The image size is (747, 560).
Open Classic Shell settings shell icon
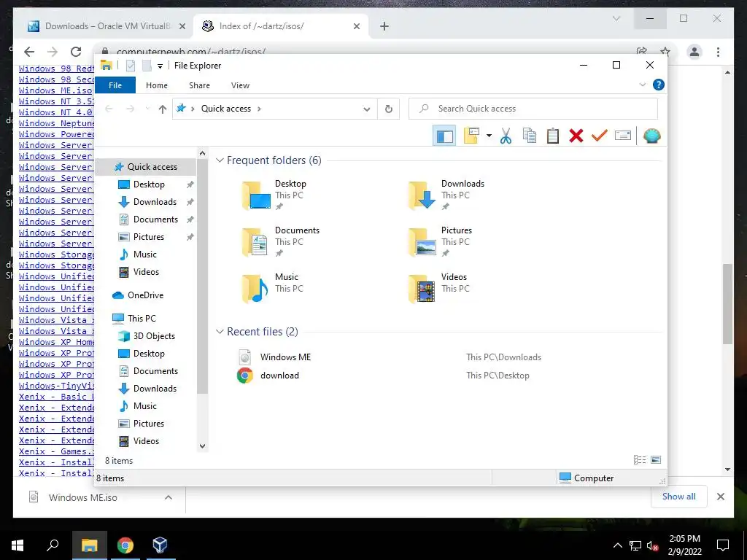pos(651,136)
